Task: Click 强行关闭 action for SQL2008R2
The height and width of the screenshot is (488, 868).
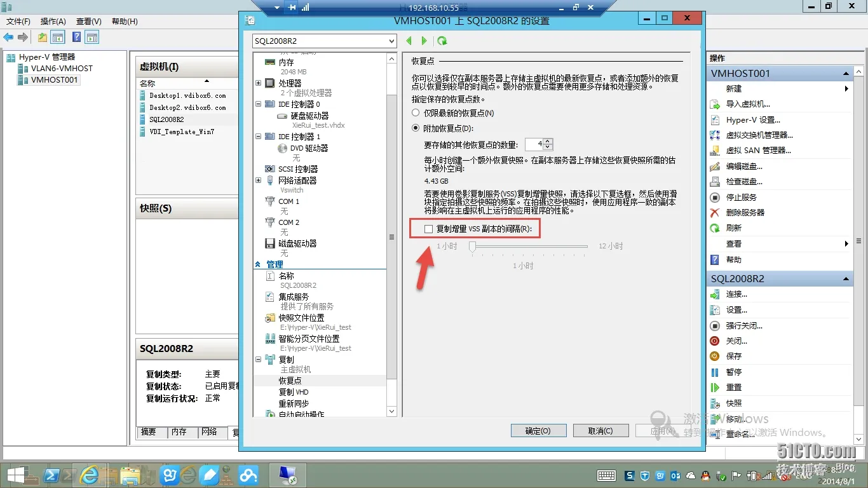Action: [x=744, y=325]
